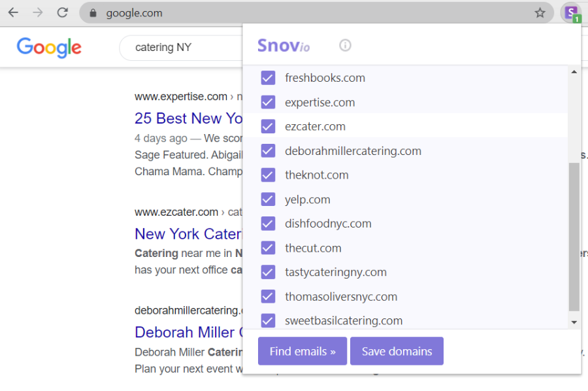Uncheck the deborahmillercatering.com checkbox
This screenshot has width=588, height=391.
coord(268,151)
